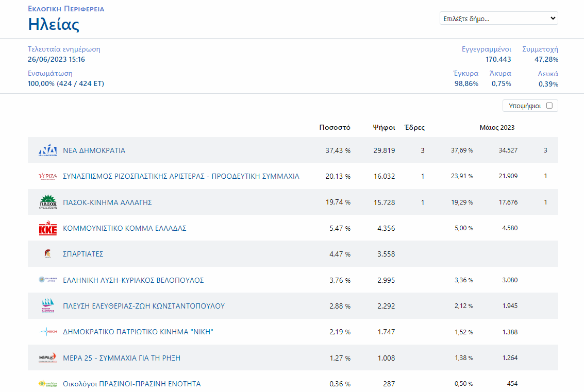Screen dimensions: 584x392
Task: Click the Έγκυρα label
Action: click(466, 73)
